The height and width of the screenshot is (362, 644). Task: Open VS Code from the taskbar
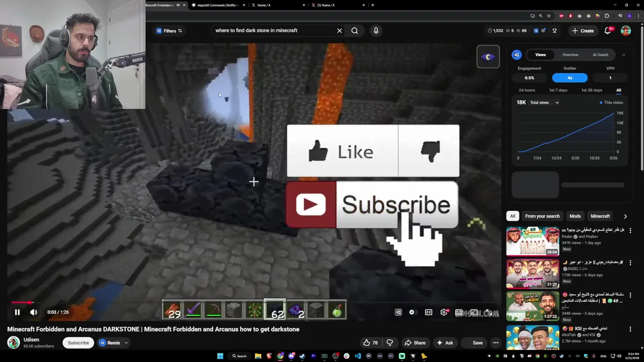[x=358, y=356]
